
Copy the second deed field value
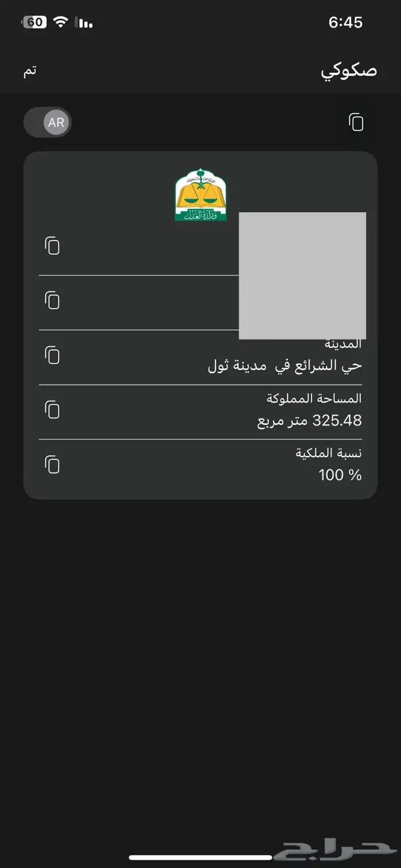coord(52,300)
